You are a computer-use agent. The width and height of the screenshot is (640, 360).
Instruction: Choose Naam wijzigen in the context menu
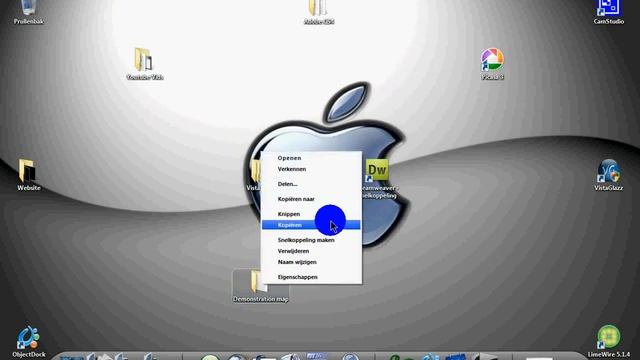point(311,262)
